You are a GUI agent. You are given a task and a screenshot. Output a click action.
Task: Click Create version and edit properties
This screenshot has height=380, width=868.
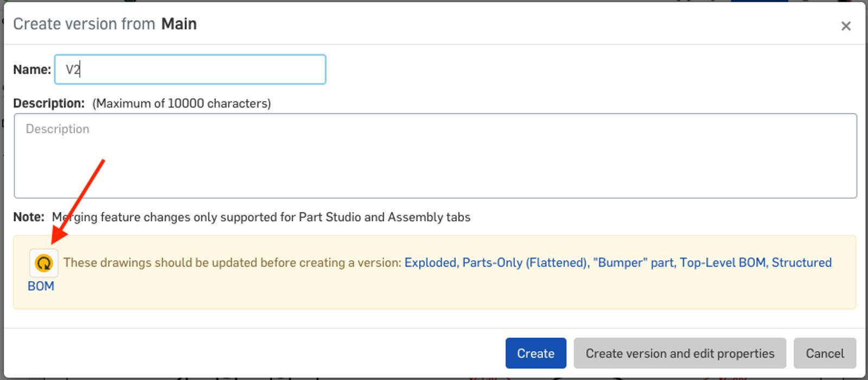coord(680,353)
